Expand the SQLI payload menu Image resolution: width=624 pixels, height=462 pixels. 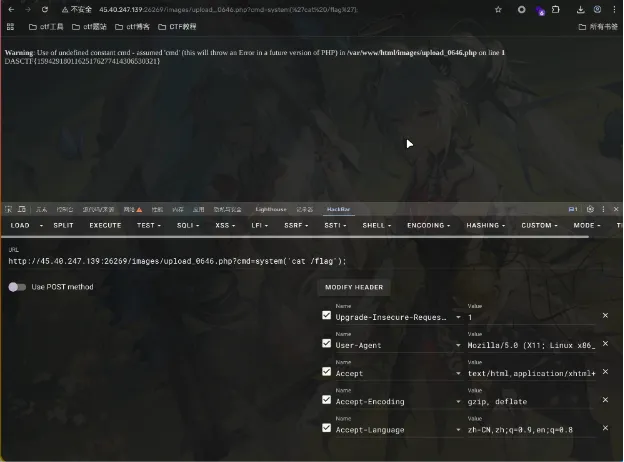click(x=188, y=225)
